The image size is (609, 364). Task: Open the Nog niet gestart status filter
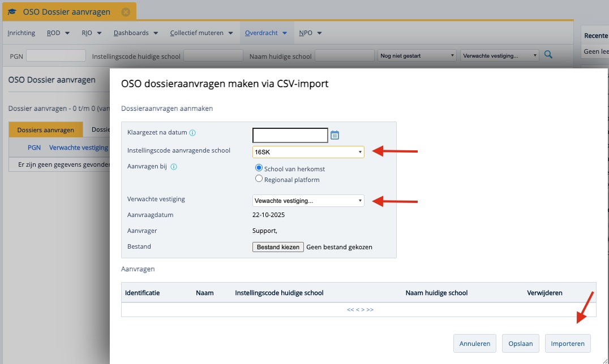(x=417, y=55)
